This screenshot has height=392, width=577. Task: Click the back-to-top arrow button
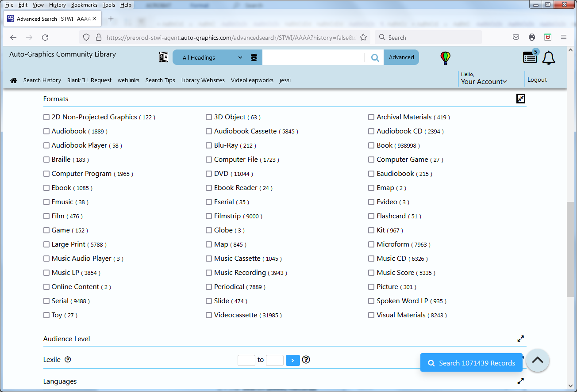[x=538, y=360]
